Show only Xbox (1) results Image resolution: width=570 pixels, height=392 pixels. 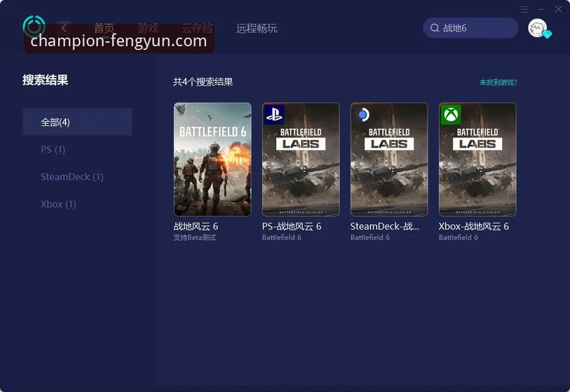(x=58, y=204)
